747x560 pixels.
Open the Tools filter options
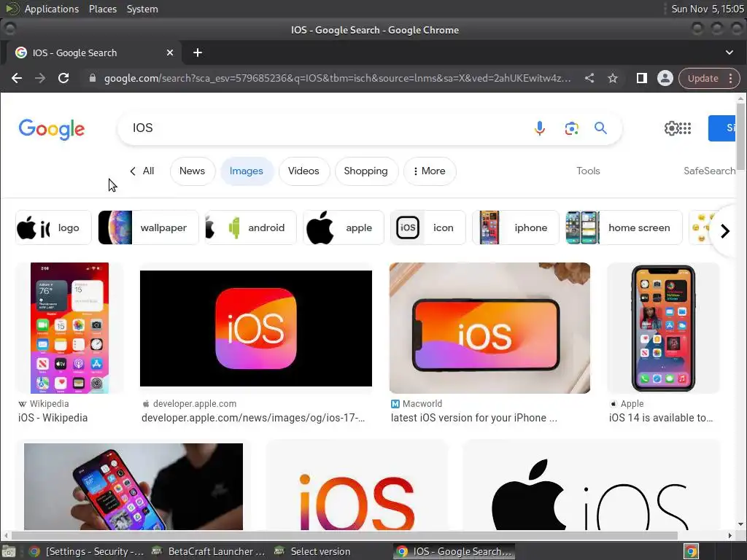tap(588, 171)
